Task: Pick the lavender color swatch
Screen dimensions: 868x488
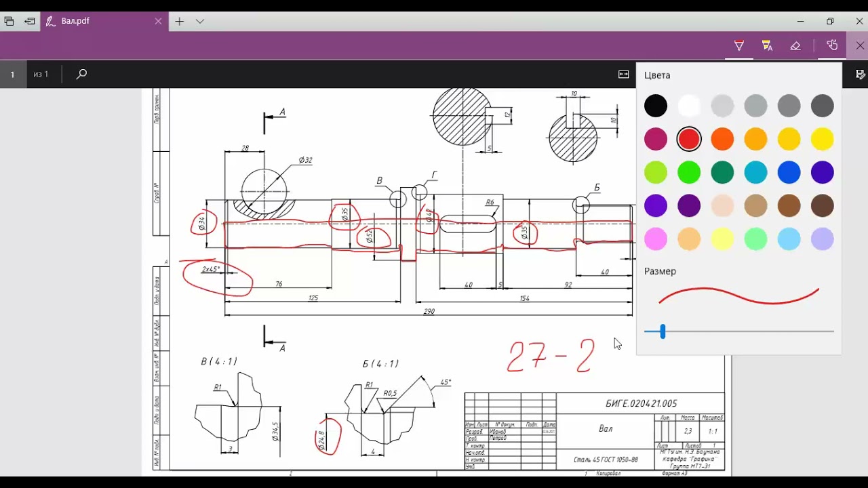Action: [823, 239]
